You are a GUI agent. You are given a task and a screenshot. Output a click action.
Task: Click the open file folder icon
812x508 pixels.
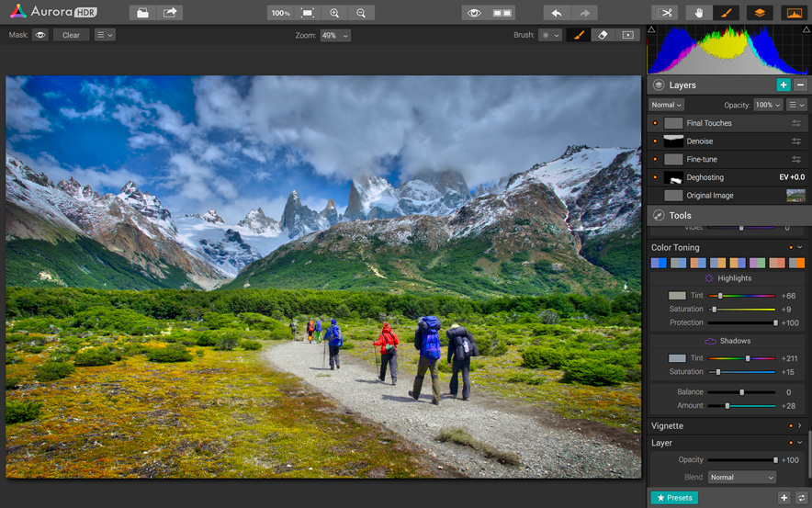point(141,13)
